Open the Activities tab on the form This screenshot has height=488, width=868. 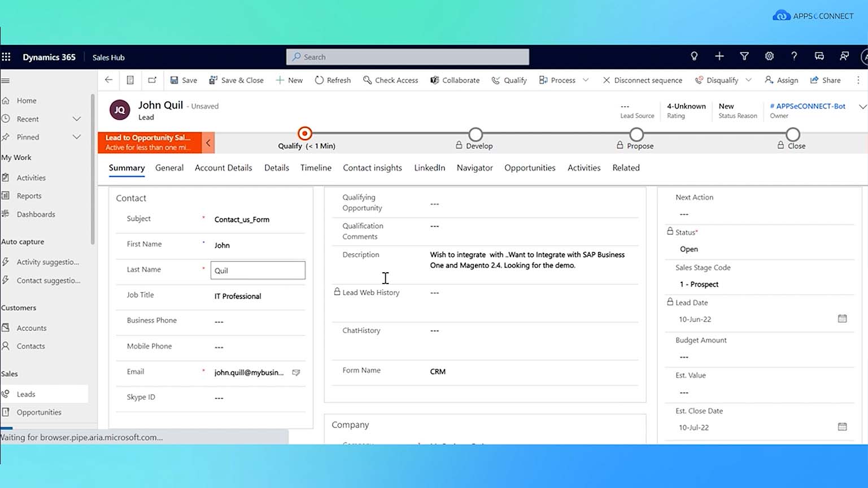click(584, 168)
